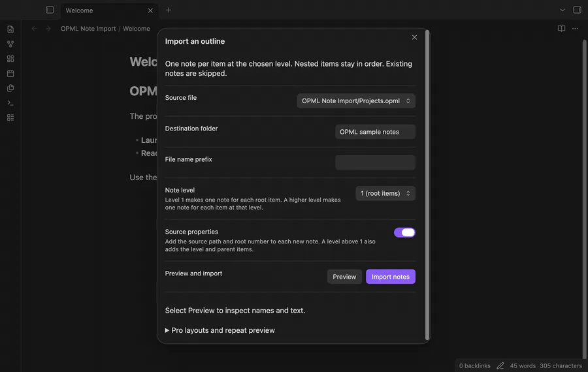
Task: Click the 305 characters status item
Action: 561,365
